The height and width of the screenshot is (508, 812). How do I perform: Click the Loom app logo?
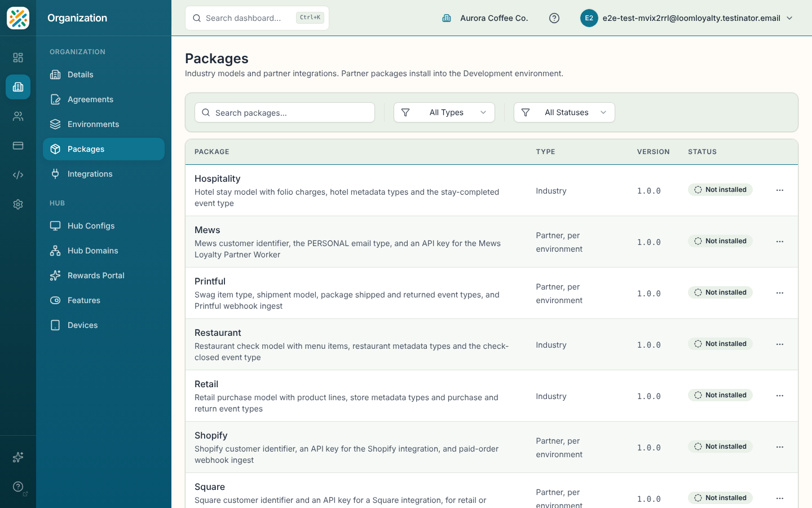[x=18, y=18]
